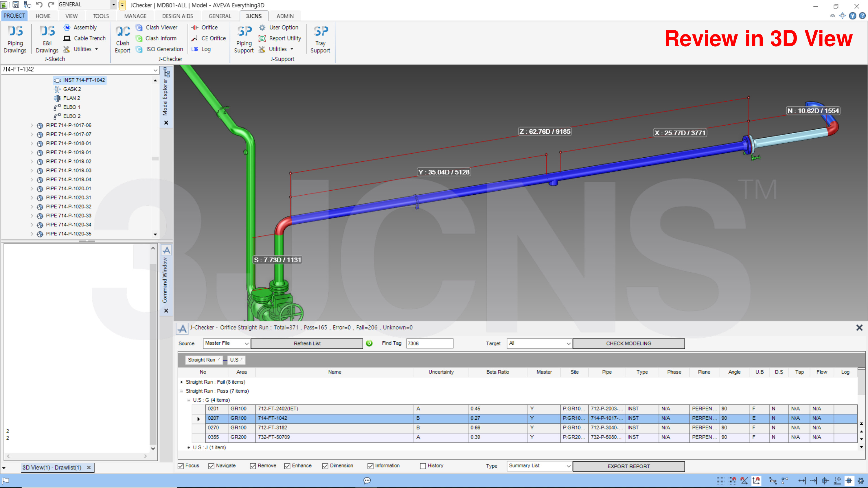Switch to the HOME ribbon tab

pyautogui.click(x=43, y=16)
